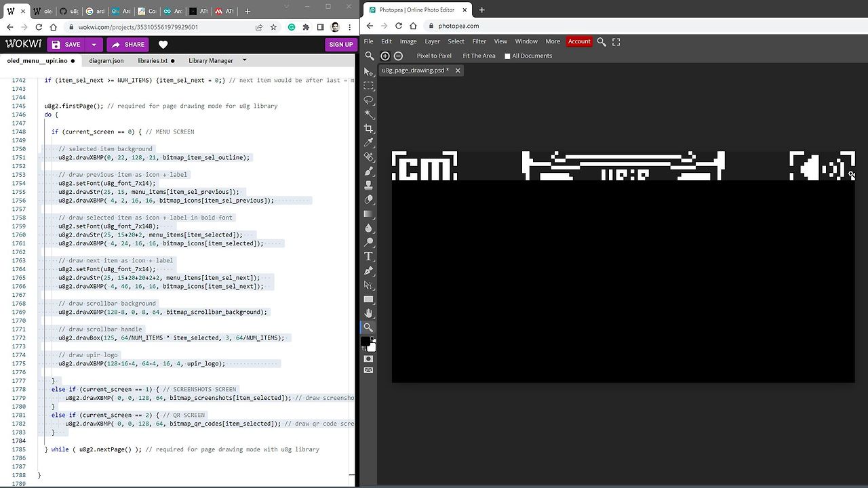The height and width of the screenshot is (488, 868).
Task: Select the Rectangle shape tool
Action: [369, 299]
